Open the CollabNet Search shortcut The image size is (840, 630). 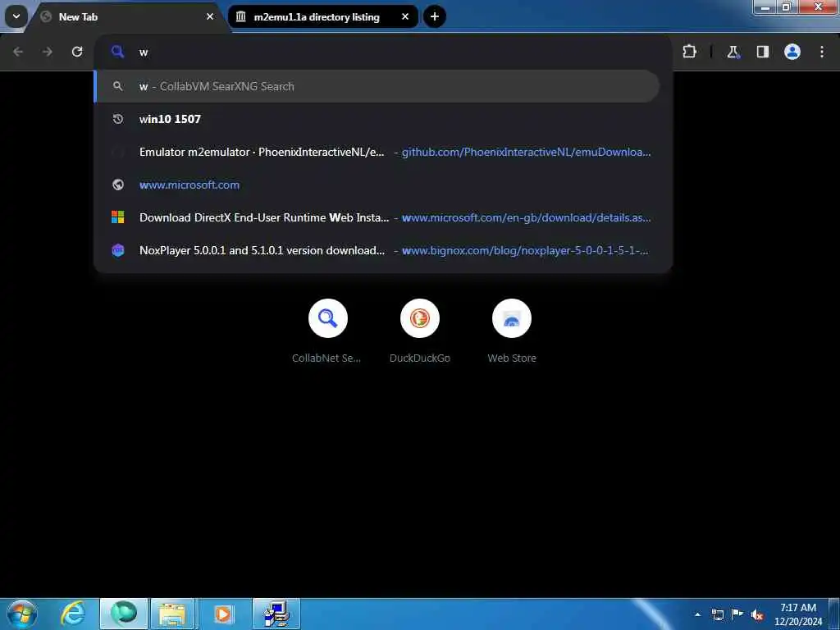pyautogui.click(x=327, y=331)
